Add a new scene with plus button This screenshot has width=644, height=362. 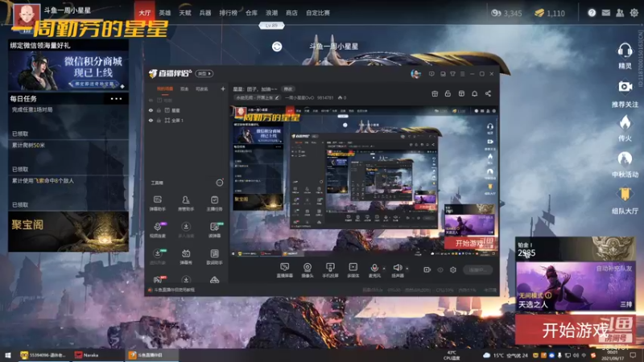tap(223, 88)
